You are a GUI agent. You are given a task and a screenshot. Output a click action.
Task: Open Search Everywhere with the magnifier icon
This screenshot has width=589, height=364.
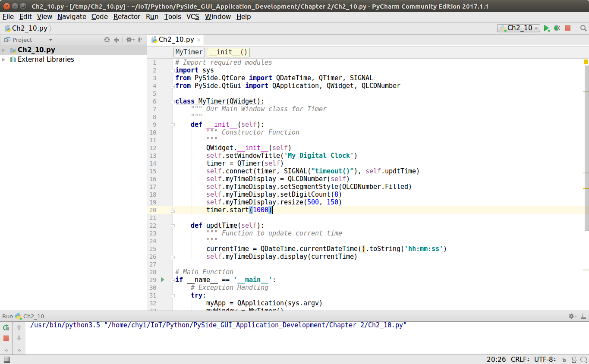click(583, 28)
